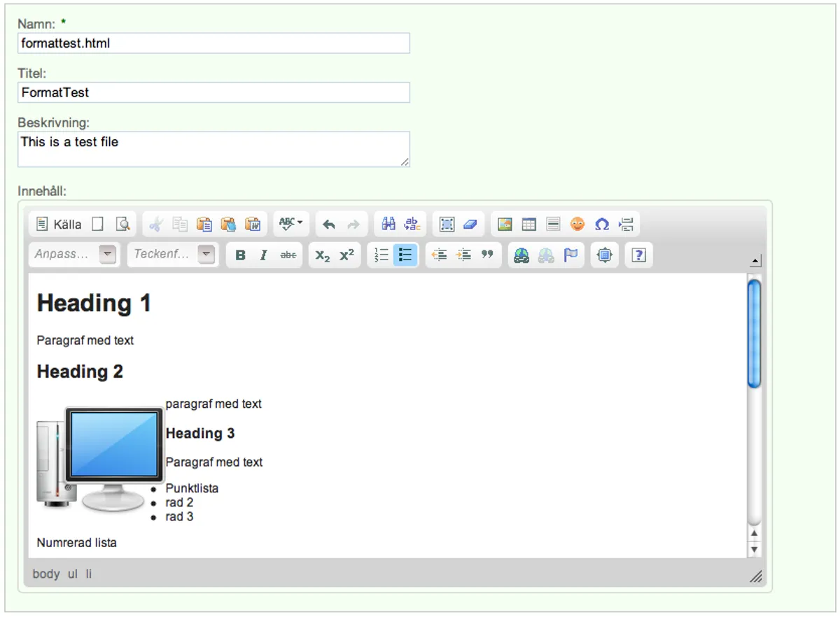Click the blockquote quotation button
Screen dimensions: 840x617
(487, 255)
